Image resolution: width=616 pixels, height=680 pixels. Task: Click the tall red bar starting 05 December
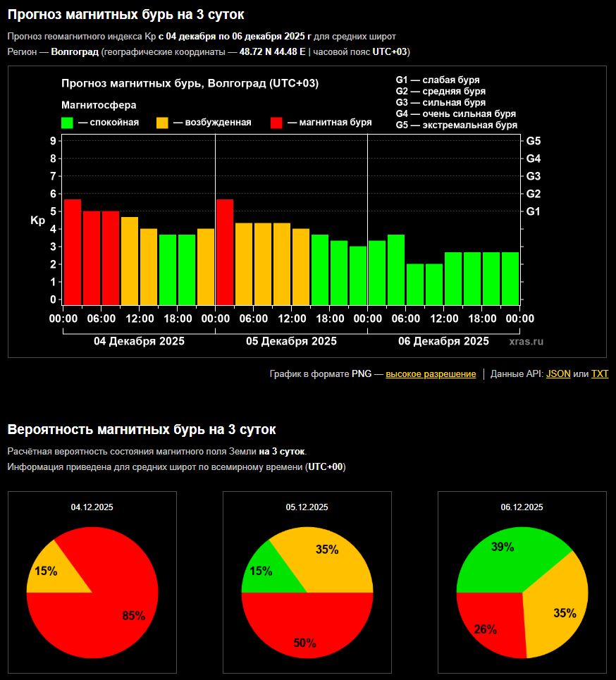[225, 250]
